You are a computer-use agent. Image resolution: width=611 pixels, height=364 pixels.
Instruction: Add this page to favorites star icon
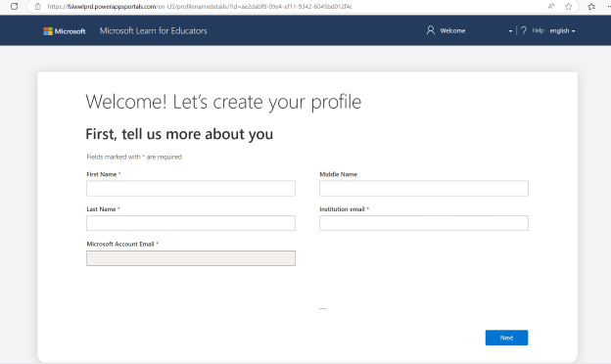569,6
